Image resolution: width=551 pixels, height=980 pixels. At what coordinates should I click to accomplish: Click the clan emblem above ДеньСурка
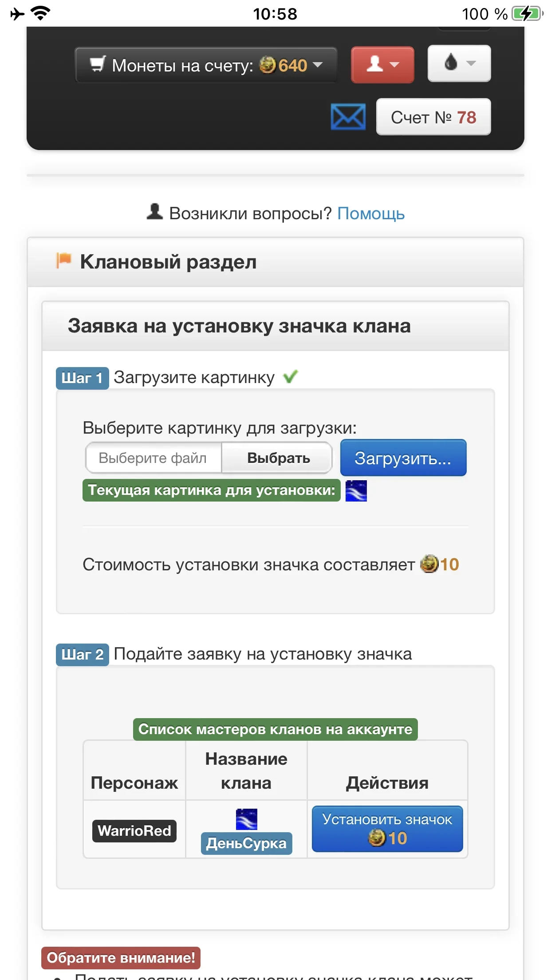pyautogui.click(x=247, y=819)
